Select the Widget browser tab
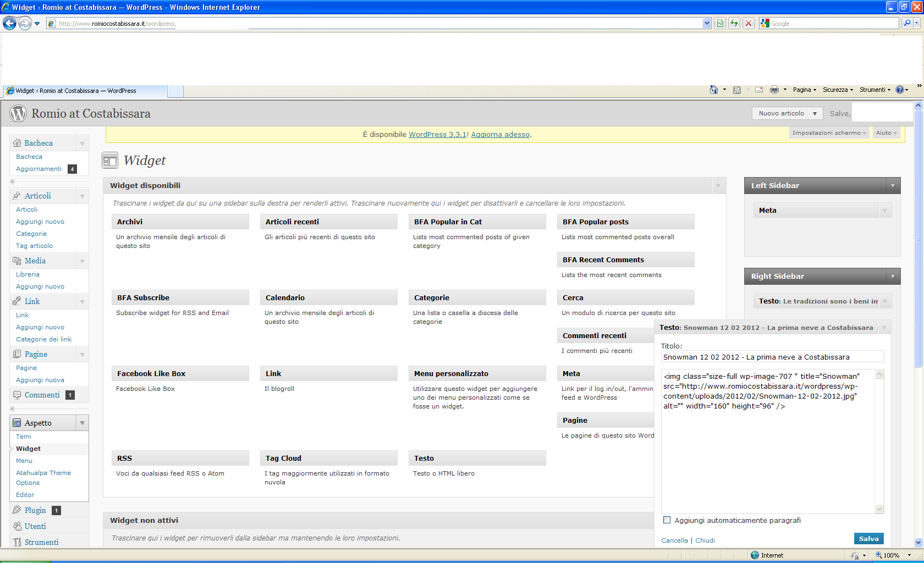Image resolution: width=924 pixels, height=563 pixels. click(85, 91)
